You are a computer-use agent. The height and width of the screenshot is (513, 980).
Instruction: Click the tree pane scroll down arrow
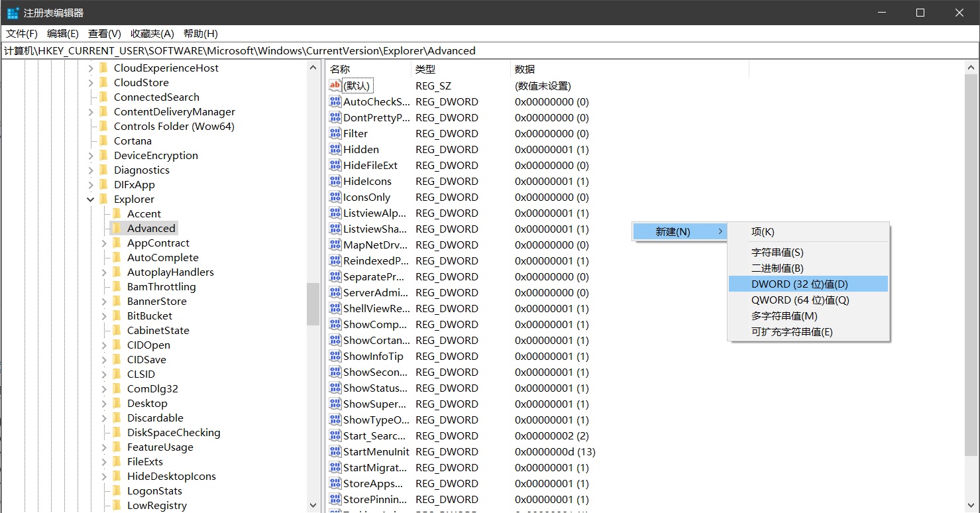click(313, 505)
